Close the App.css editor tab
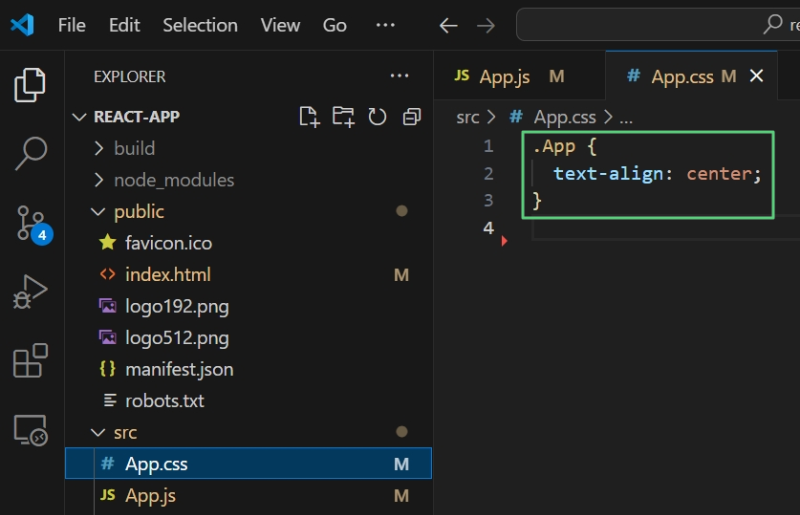Screen dimensions: 800x515 pyautogui.click(x=757, y=76)
